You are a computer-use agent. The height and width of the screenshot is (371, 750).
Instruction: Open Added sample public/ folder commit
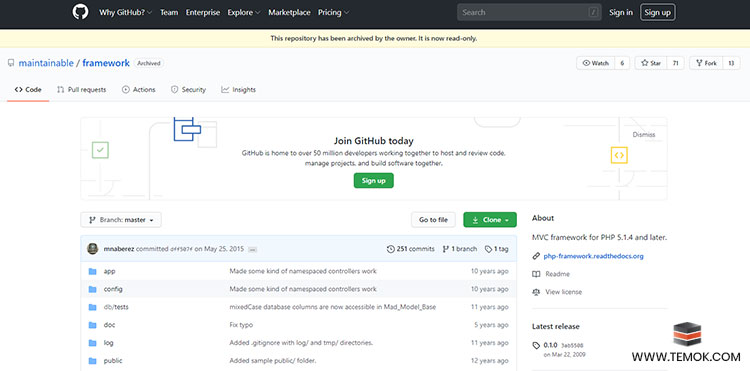click(x=273, y=361)
